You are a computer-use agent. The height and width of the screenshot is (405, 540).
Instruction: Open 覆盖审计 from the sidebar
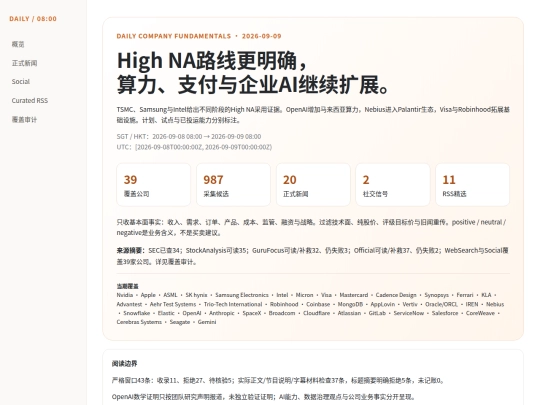(x=24, y=120)
